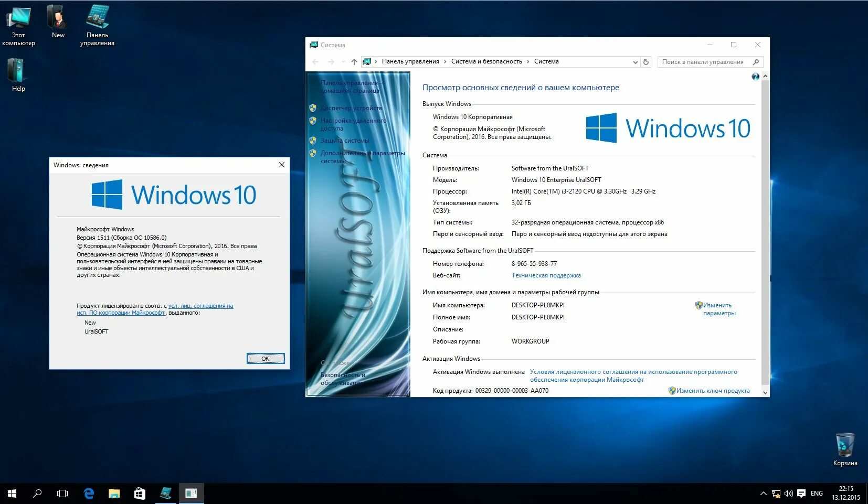Expand hidden tray icons with the chevron
Image resolution: width=868 pixels, height=504 pixels.
[764, 493]
